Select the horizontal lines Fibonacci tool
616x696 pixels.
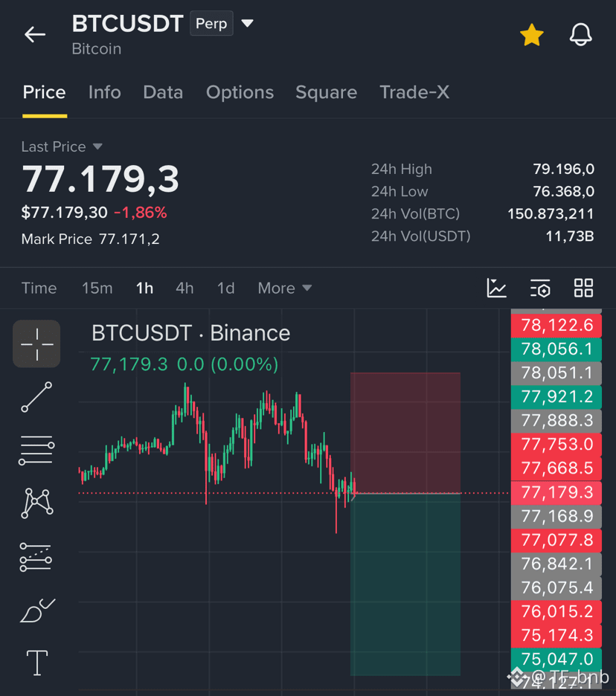pos(36,450)
